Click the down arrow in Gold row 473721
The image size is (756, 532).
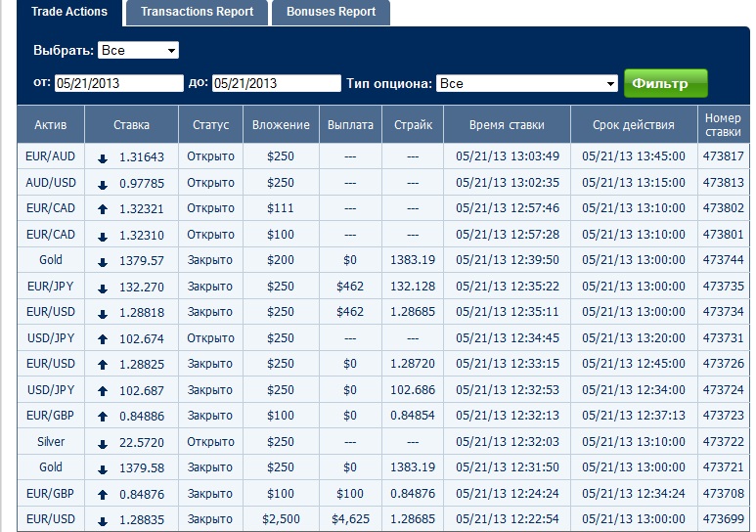click(103, 469)
